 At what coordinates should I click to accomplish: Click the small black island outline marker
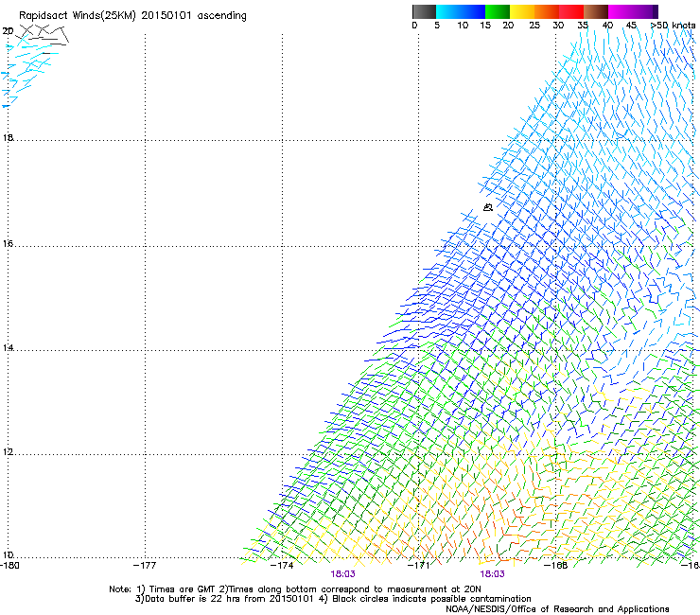click(x=488, y=207)
